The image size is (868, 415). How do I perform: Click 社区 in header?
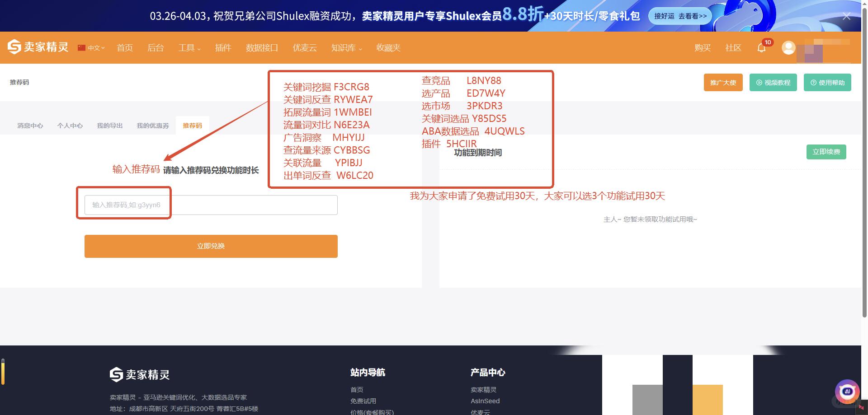pyautogui.click(x=733, y=48)
